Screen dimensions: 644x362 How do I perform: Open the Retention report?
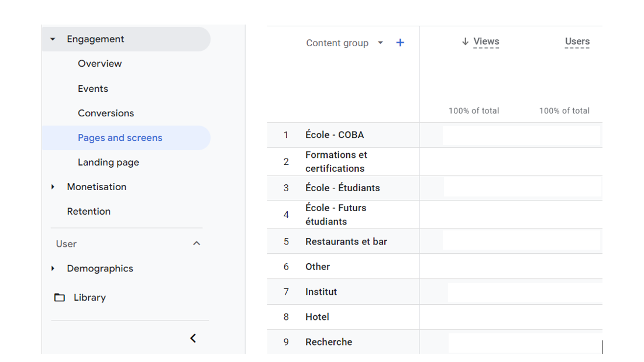(89, 212)
